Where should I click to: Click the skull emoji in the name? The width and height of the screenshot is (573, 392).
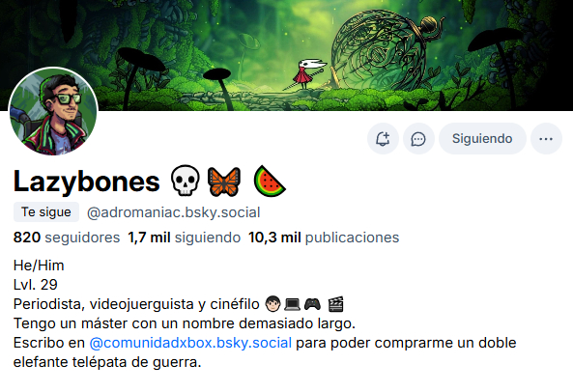point(186,181)
